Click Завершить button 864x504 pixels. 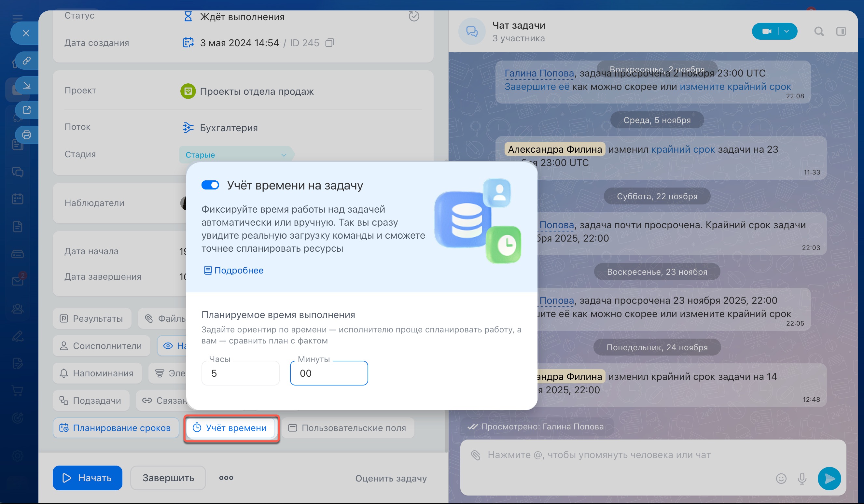(168, 478)
